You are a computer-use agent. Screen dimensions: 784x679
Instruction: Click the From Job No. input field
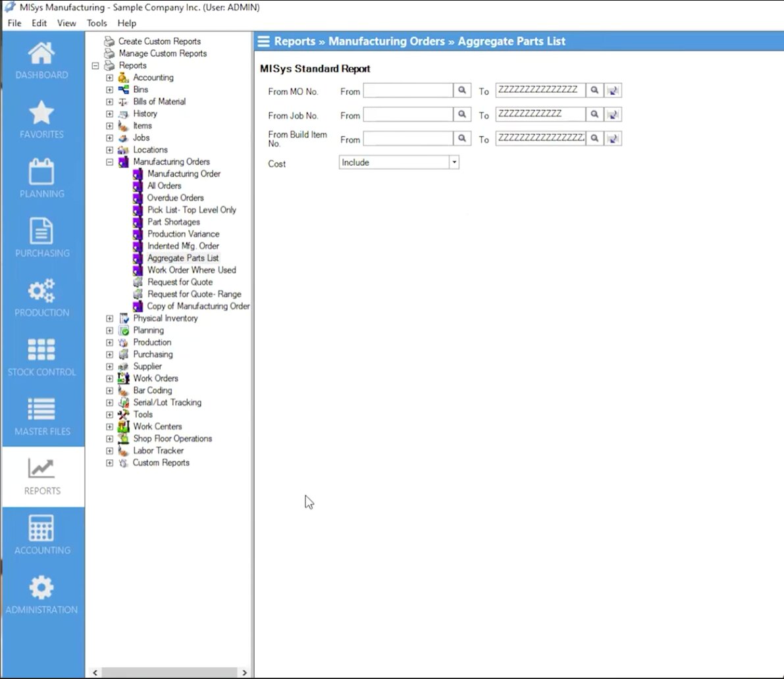coord(408,115)
